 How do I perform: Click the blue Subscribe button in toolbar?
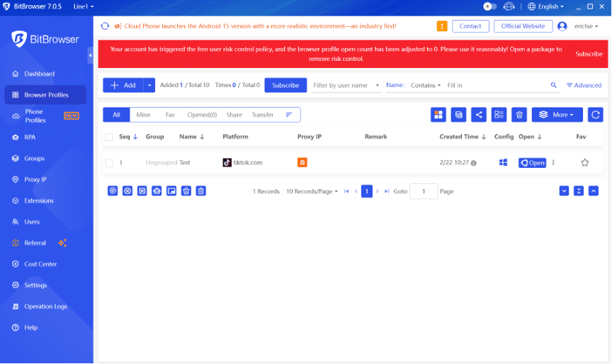(x=285, y=85)
